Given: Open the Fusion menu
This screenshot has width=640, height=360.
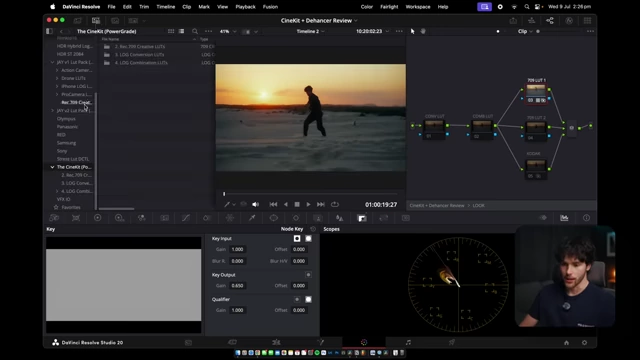Looking at the screenshot, I should [270, 7].
